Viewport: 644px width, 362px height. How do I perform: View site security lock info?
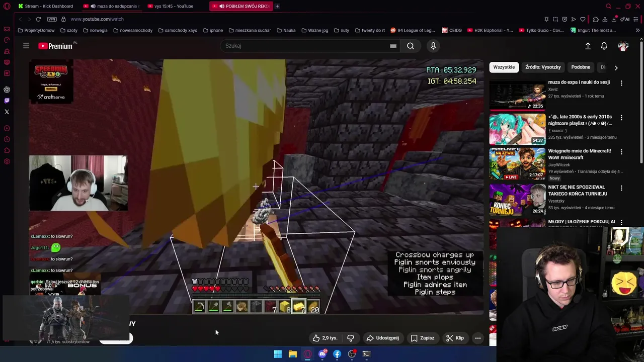point(63,19)
